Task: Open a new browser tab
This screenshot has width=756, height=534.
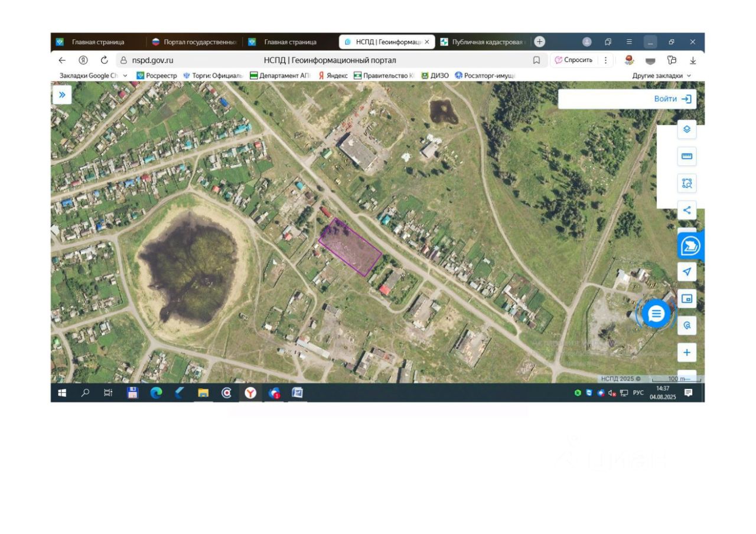Action: 540,41
